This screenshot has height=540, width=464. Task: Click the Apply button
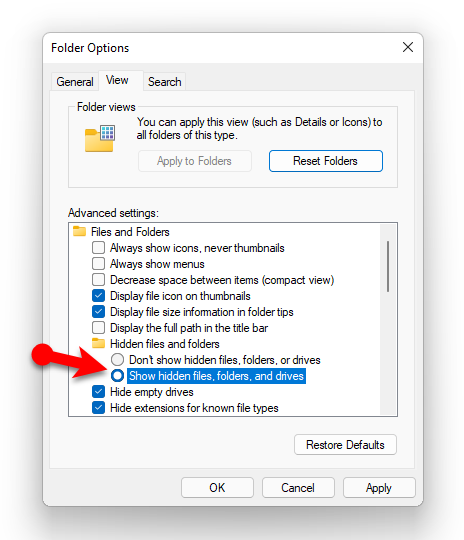click(x=379, y=488)
